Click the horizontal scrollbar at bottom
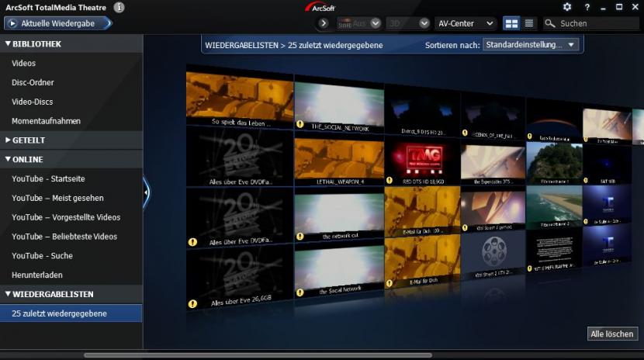Viewport: 644px width, 360px height. [x=258, y=355]
